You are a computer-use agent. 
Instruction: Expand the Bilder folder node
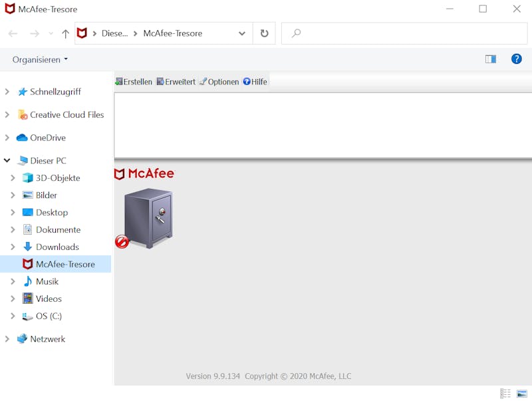13,195
